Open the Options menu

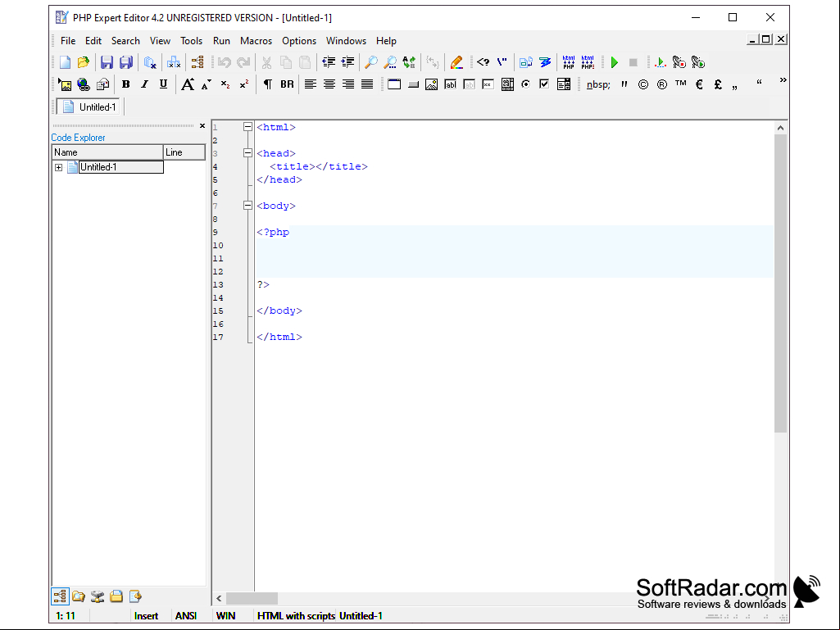pos(299,41)
